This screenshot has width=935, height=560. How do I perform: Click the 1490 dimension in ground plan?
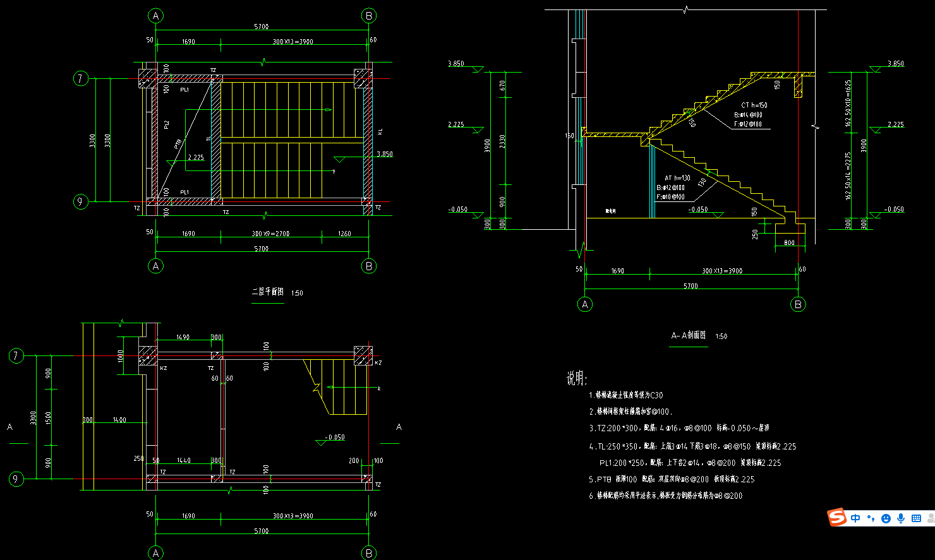[183, 337]
